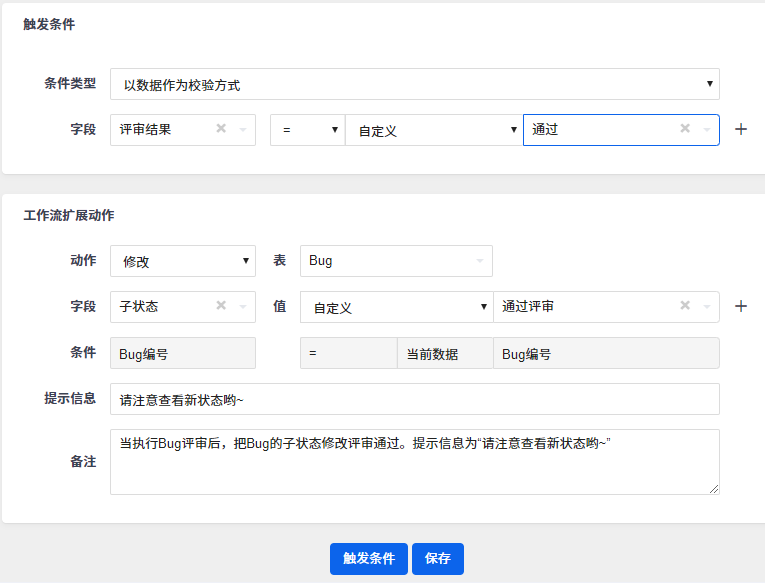Clear the 通过 value selection

point(685,128)
